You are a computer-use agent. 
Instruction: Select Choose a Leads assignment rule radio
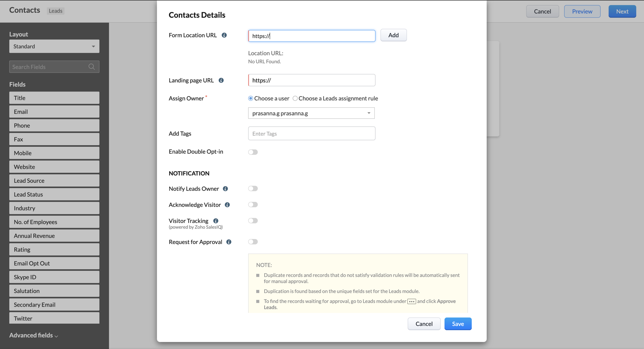[x=295, y=98]
